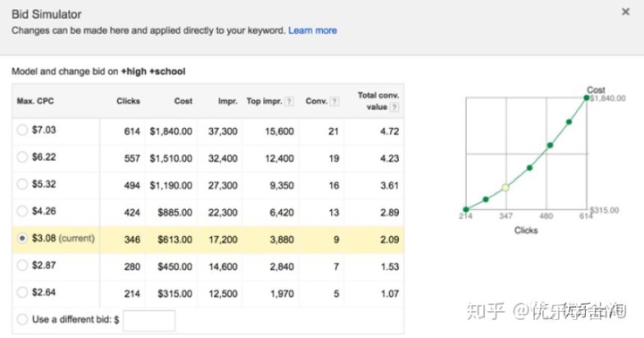Choose the $5.32 bid option

pyautogui.click(x=22, y=184)
